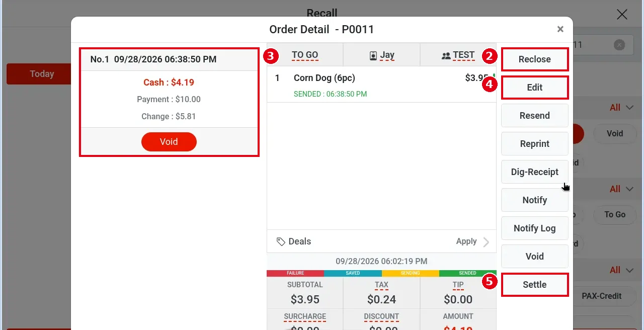Click the server badge icon beside Jay
This screenshot has height=330, width=644.
tap(373, 56)
